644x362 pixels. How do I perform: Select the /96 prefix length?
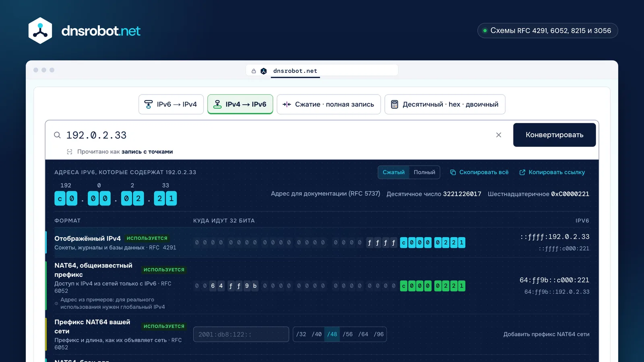point(379,334)
